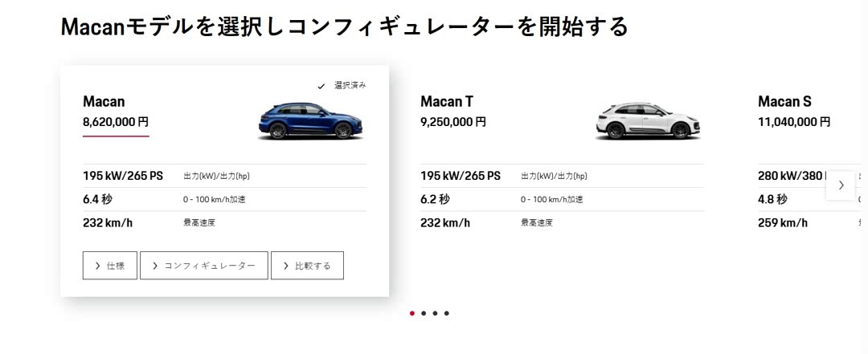This screenshot has height=354, width=868.
Task: Click the 選択済み checkmark icon
Action: [x=321, y=86]
